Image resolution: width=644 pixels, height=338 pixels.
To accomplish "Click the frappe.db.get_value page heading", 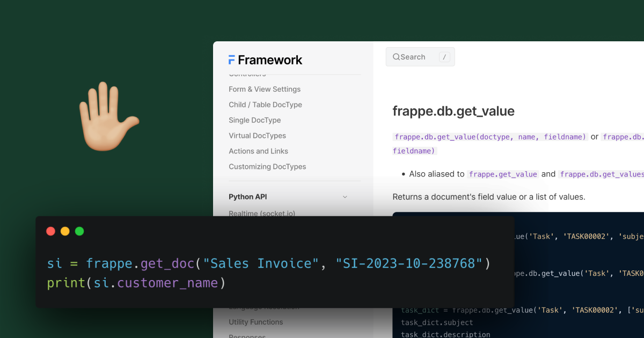I will [453, 111].
